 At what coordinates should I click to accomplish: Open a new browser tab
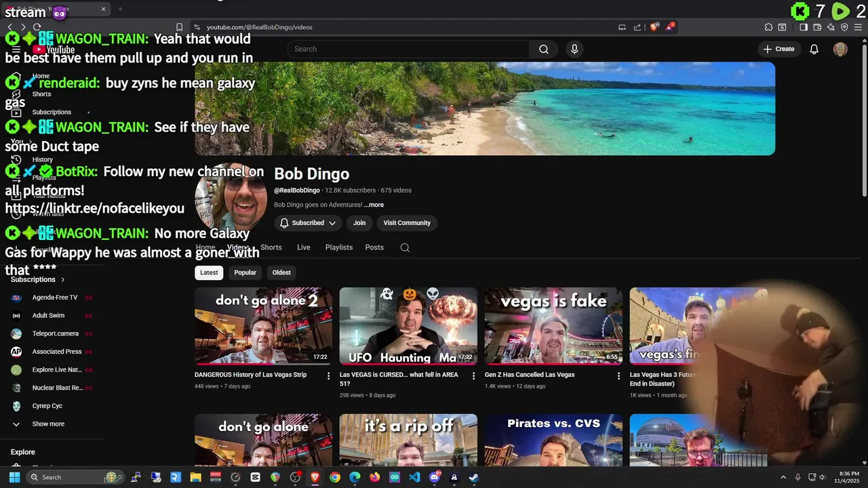coord(120,9)
